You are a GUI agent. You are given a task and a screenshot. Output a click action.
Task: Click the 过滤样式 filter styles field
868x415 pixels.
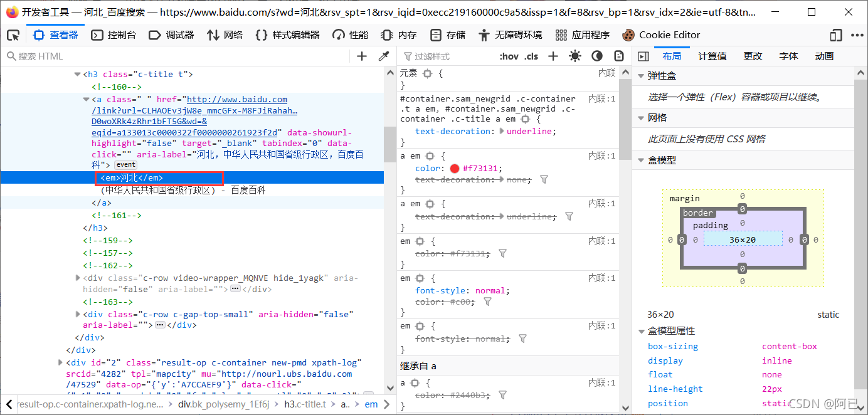(x=447, y=56)
